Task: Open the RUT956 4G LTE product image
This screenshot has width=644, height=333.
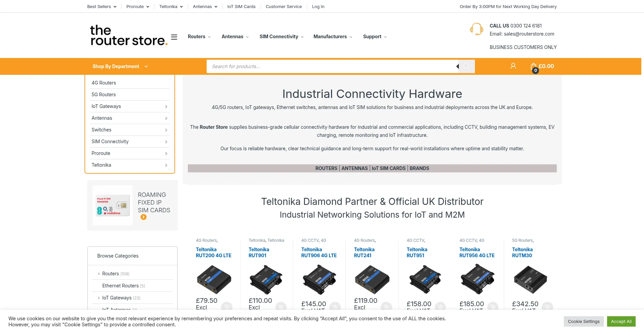Action: pos(477,279)
